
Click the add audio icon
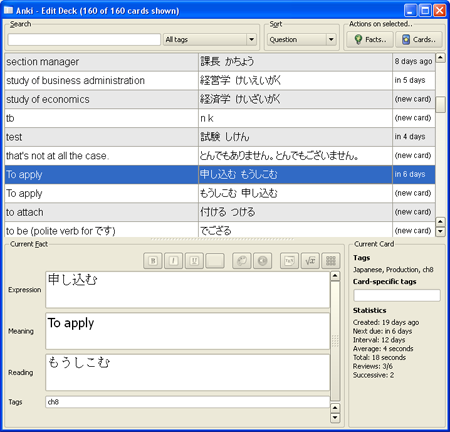262,261
